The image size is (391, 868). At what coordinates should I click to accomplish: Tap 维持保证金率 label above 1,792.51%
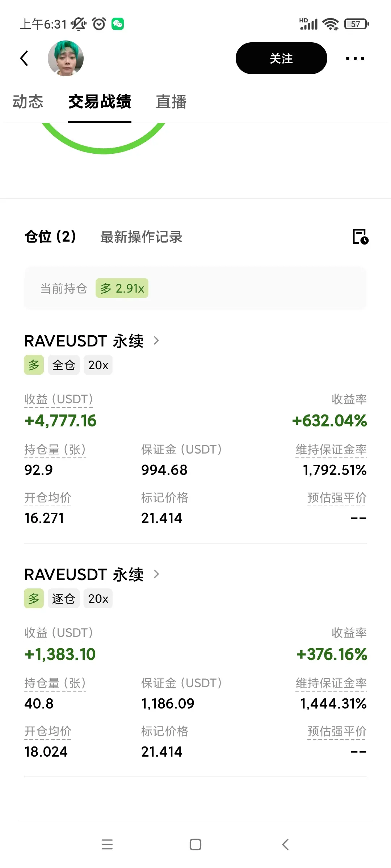[331, 450]
